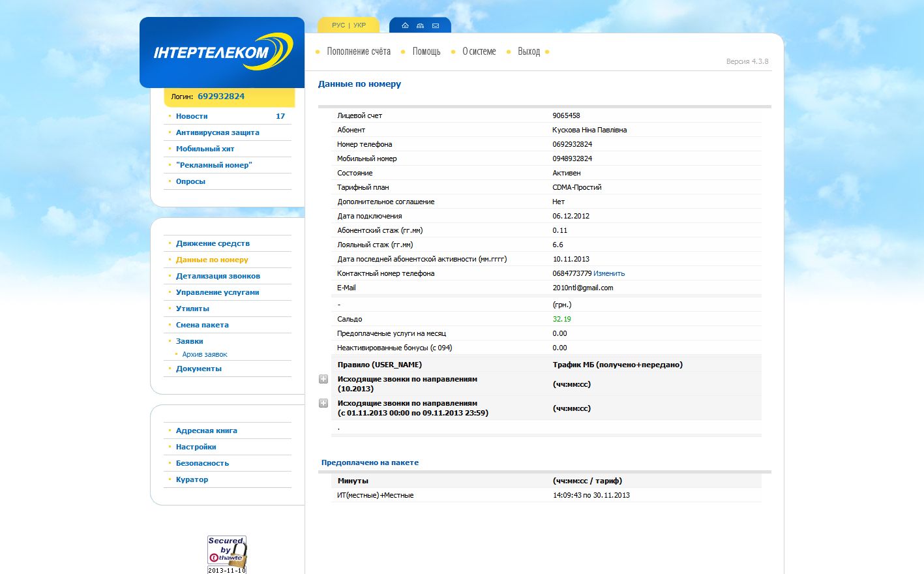Go to the home page icon
Screen dimensions: 924x574
[x=405, y=25]
